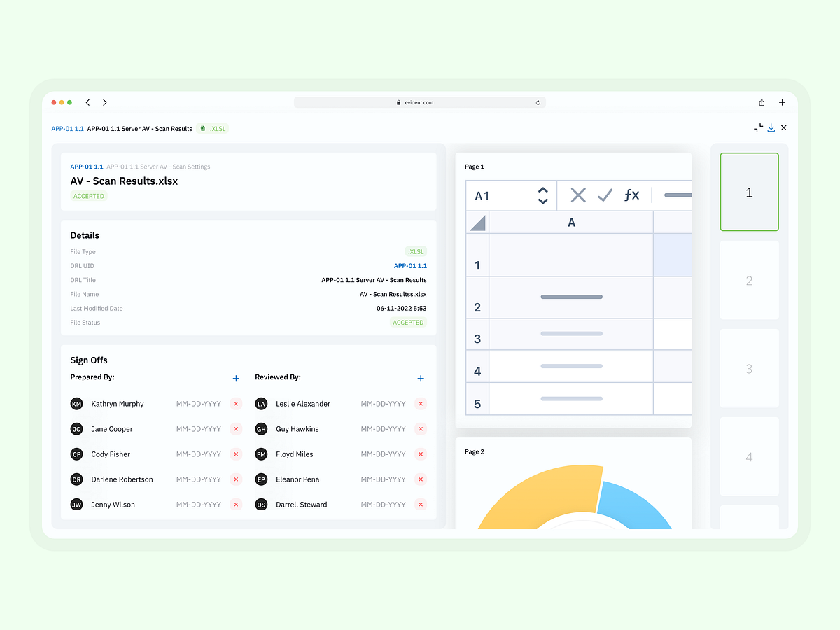Remove Kathryn Murphy from Prepared By
The image size is (840, 630).
click(x=236, y=404)
